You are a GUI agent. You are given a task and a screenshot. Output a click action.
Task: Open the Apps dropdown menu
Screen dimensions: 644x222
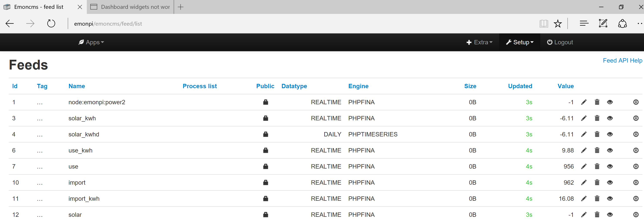pyautogui.click(x=91, y=42)
